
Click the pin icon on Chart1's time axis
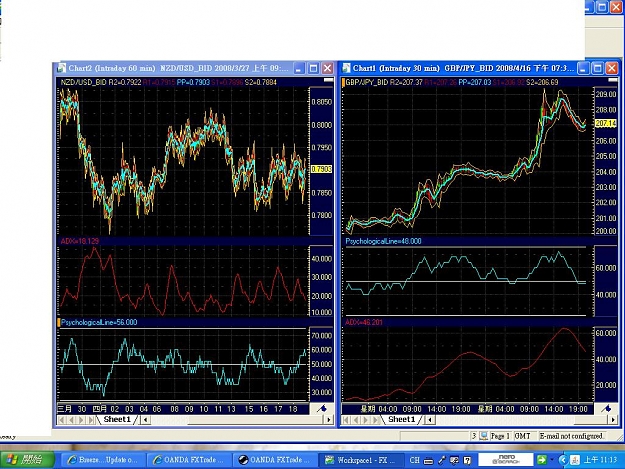pyautogui.click(x=607, y=408)
